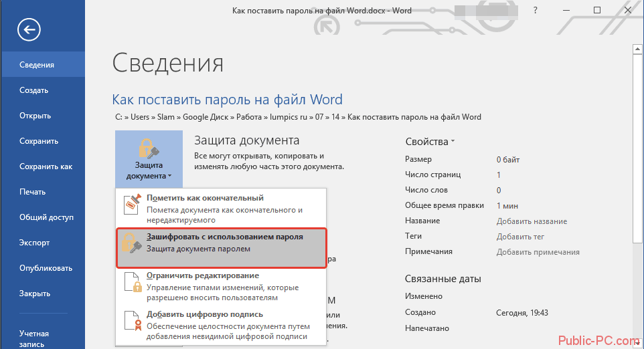Click the file path starting with C: » Users
This screenshot has width=644, height=349.
(298, 117)
